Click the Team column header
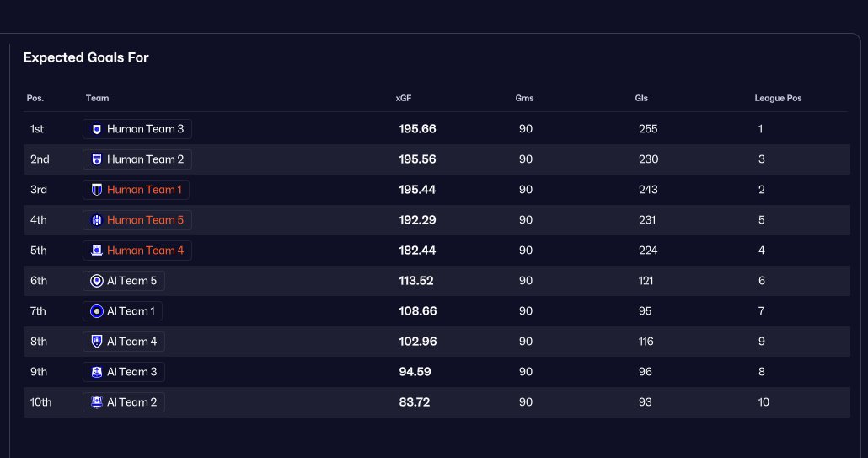 97,99
